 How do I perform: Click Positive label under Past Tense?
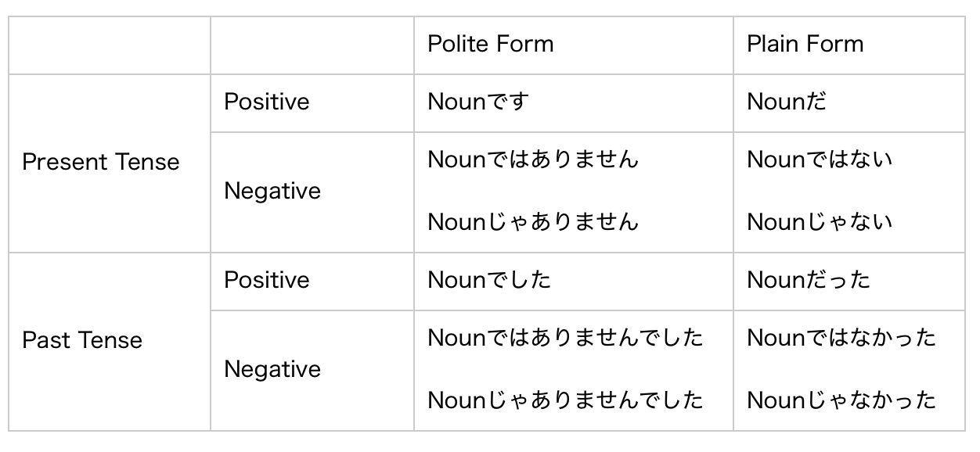pos(267,281)
